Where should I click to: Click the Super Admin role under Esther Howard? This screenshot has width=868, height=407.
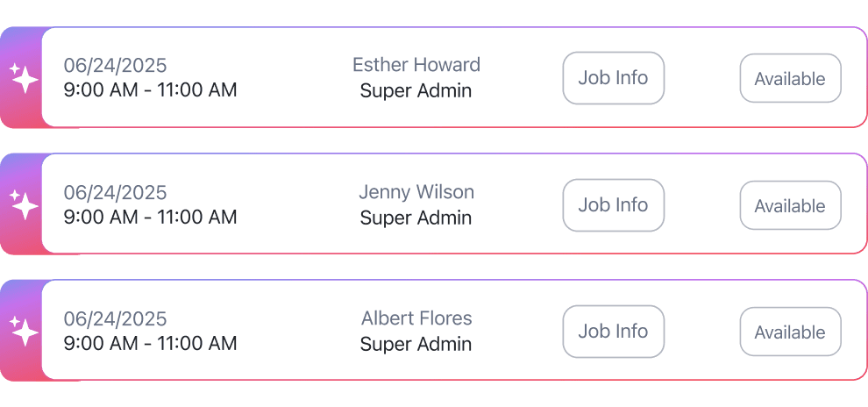click(416, 91)
